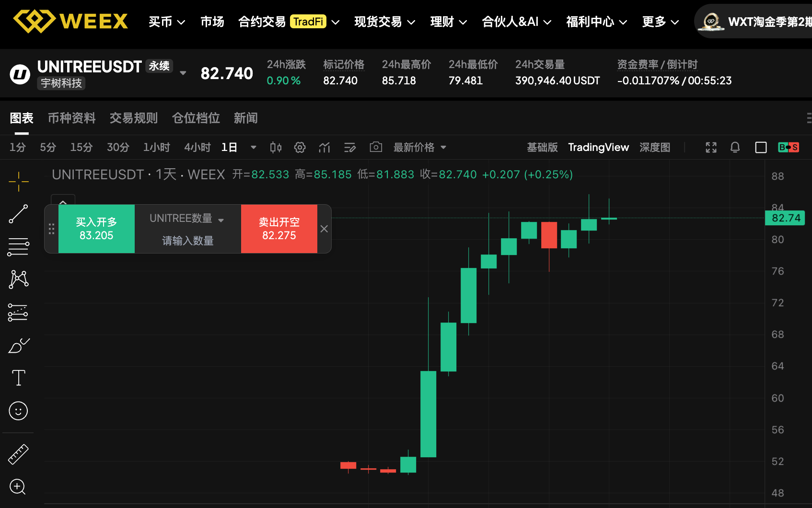812x508 pixels.
Task: Expand the 买币 menu
Action: [x=167, y=22]
